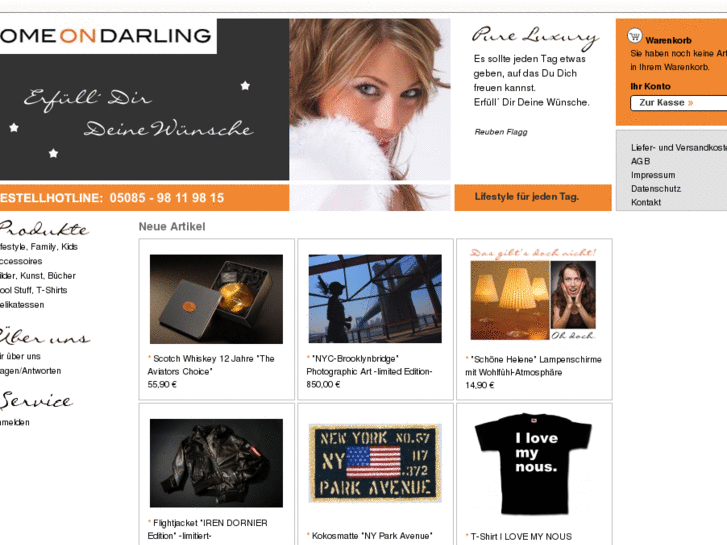
Task: Open the Accessoires product category
Action: coord(21,261)
